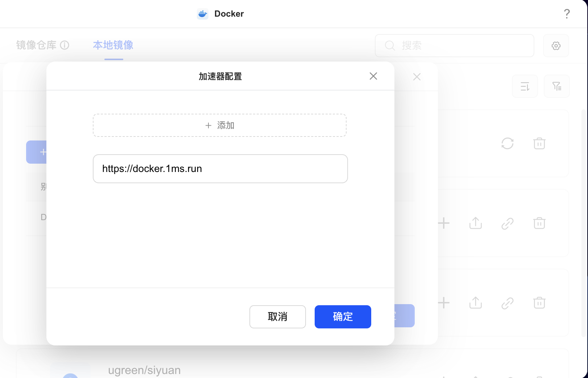Click the plus icon on the middle image card
This screenshot has width=588, height=378.
444,223
